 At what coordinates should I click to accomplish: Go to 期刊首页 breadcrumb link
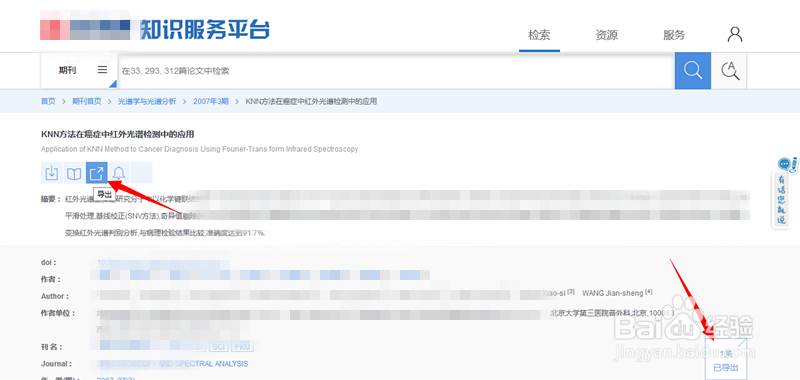86,102
